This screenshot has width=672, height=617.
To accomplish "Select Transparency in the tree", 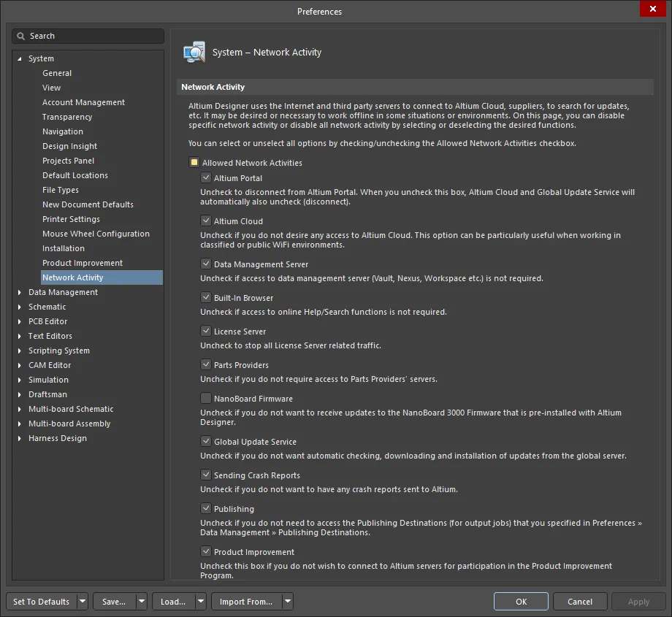I will pyautogui.click(x=67, y=117).
